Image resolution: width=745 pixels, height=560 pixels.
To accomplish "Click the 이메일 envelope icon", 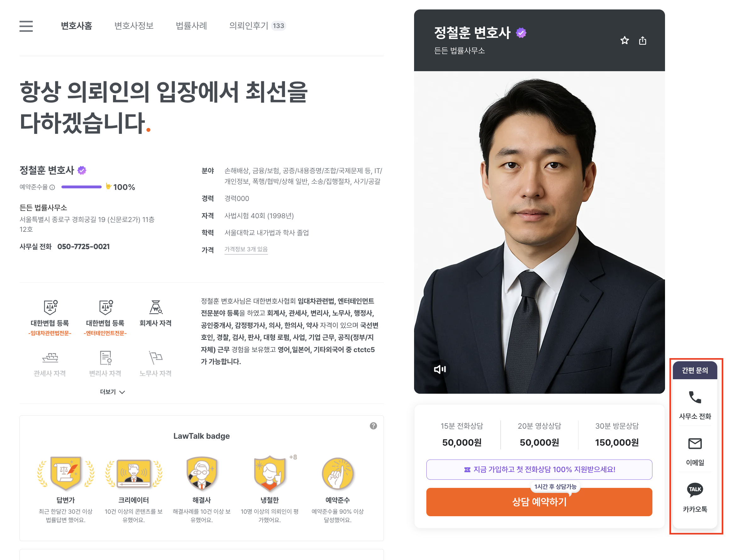I will [x=695, y=443].
